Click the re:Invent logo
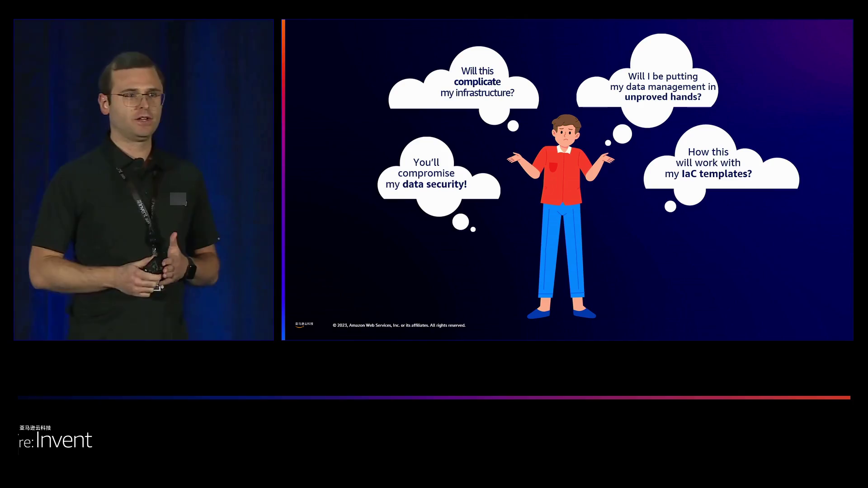This screenshot has height=488, width=868. point(56,440)
